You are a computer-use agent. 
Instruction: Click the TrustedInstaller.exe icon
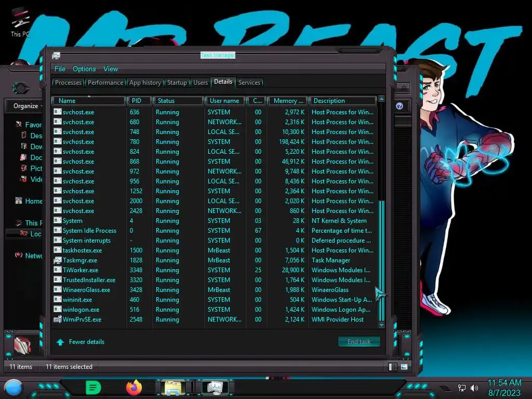(58, 280)
